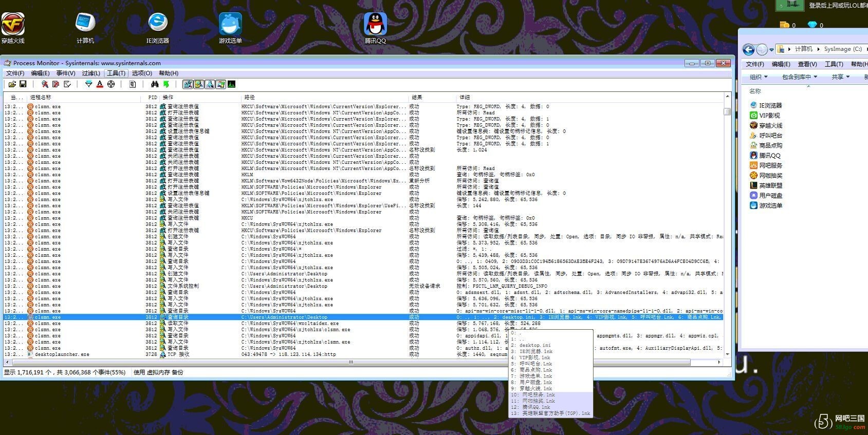Click the Save (floppy disk) toolbar icon
The height and width of the screenshot is (435, 868).
[23, 84]
